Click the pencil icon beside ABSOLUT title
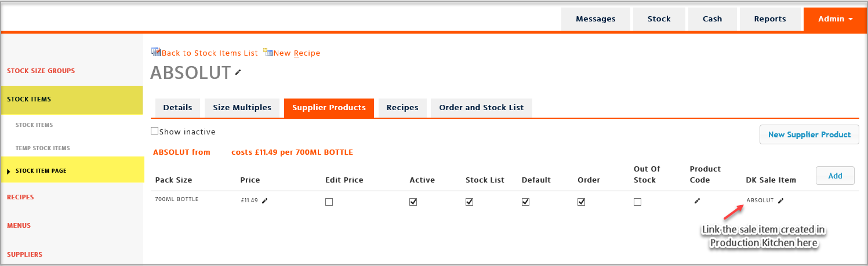Screen dimensions: 868x266 (238, 73)
